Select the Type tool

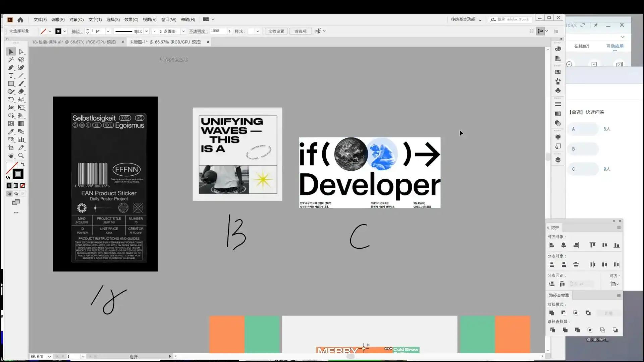11,76
